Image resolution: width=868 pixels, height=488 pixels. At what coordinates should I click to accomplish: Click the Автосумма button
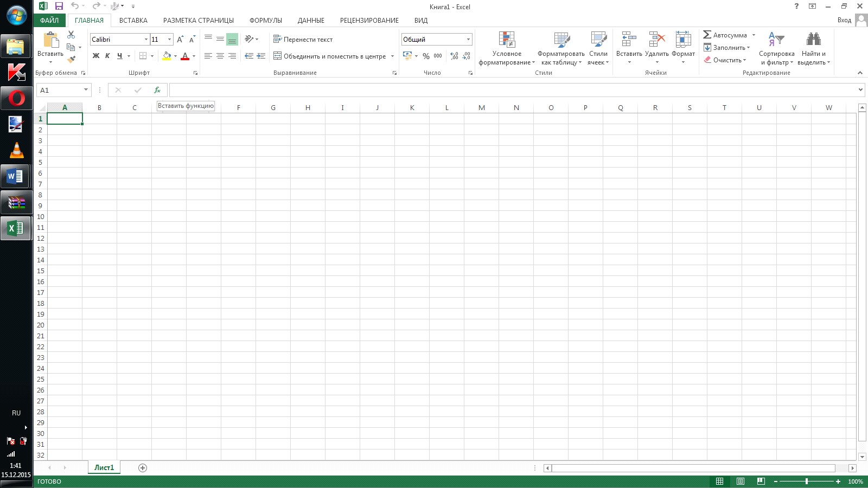click(x=725, y=35)
